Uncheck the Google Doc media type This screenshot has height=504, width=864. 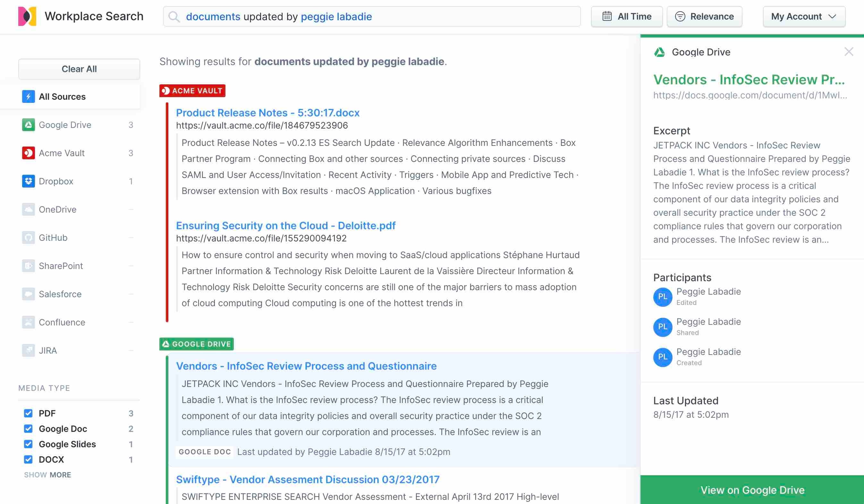click(28, 429)
